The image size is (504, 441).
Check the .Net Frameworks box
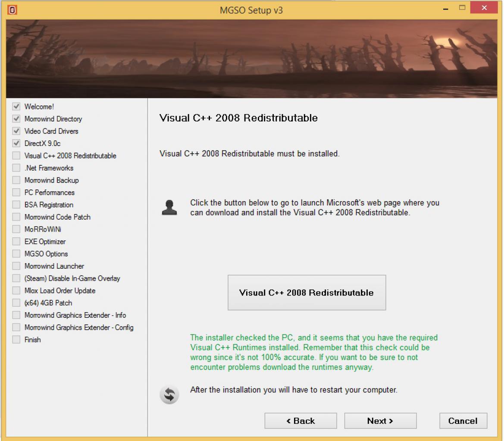pos(16,168)
